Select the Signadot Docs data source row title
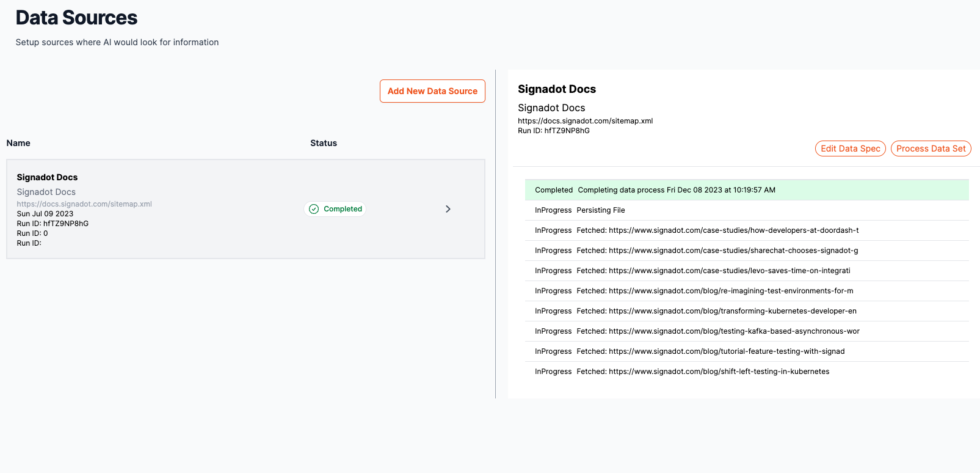980x473 pixels. [47, 177]
